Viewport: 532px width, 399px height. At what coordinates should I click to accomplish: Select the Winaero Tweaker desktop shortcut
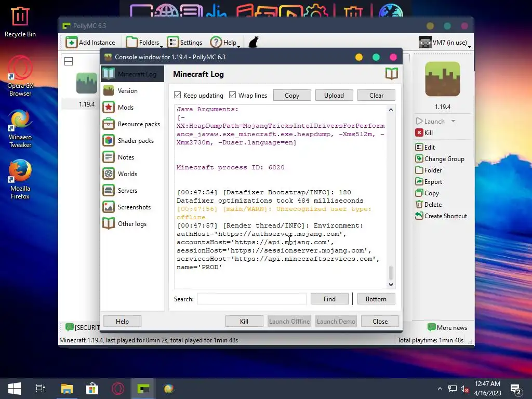[20, 129]
